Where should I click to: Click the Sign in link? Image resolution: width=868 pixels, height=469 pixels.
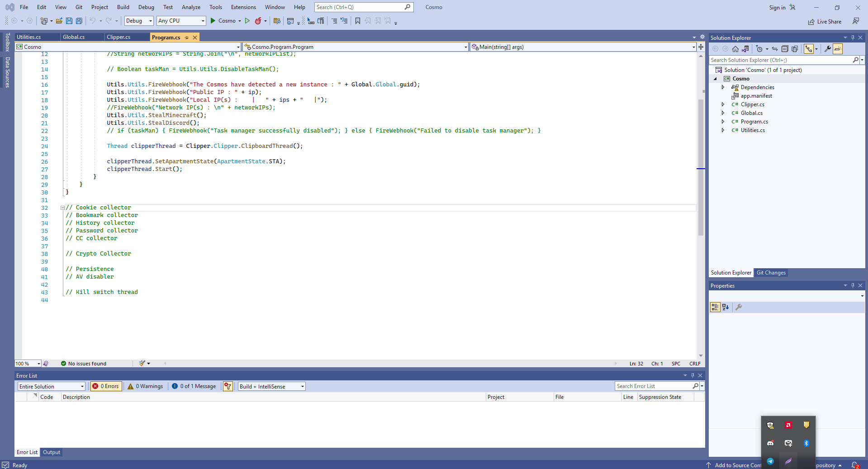778,8
